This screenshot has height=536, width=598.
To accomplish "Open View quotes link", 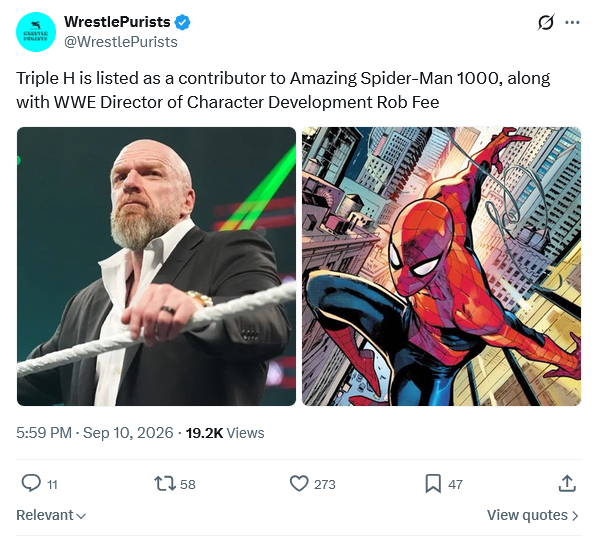I will [x=533, y=515].
